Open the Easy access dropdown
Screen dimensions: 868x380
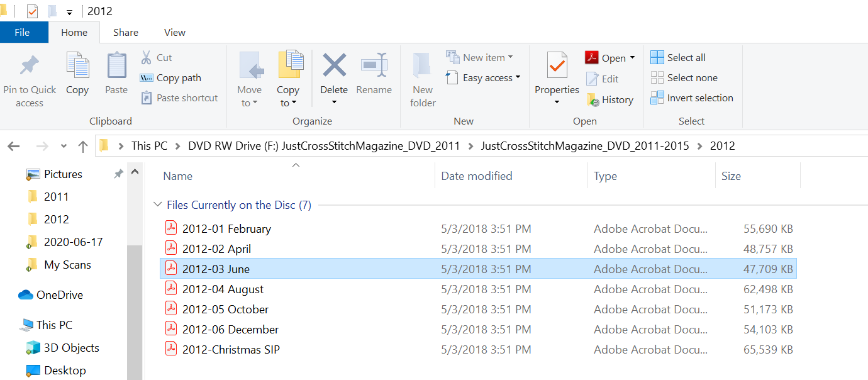click(x=483, y=78)
